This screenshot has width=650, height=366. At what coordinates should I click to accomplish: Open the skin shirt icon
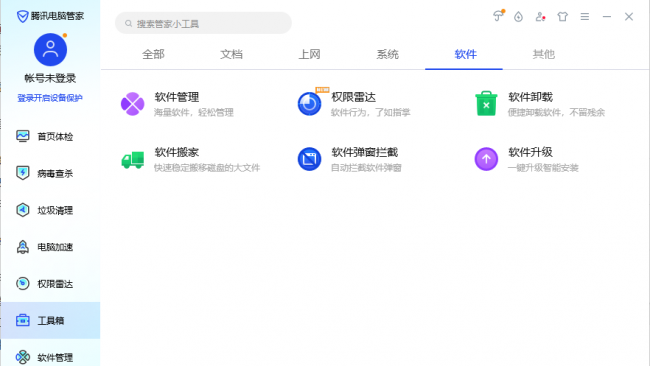pyautogui.click(x=563, y=17)
